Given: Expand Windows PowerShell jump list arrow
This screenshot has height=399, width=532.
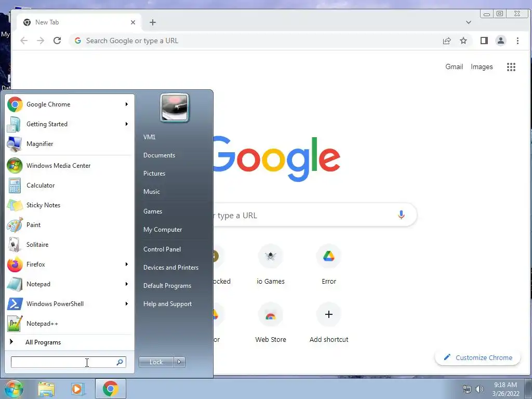Looking at the screenshot, I should [127, 303].
